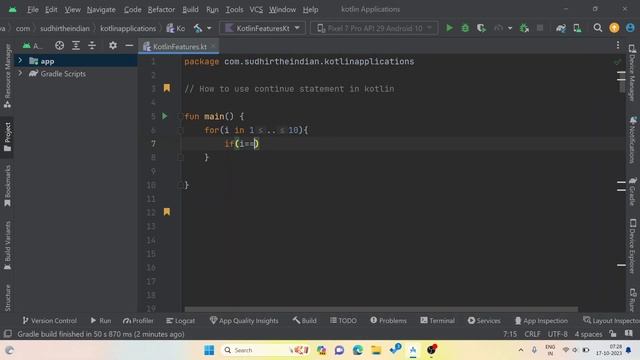The height and width of the screenshot is (360, 640).
Task: Open the App Inspection tool window
Action: (541, 320)
